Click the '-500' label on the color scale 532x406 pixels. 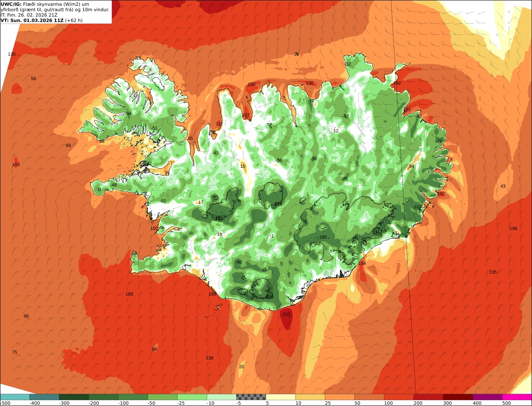pos(5,403)
